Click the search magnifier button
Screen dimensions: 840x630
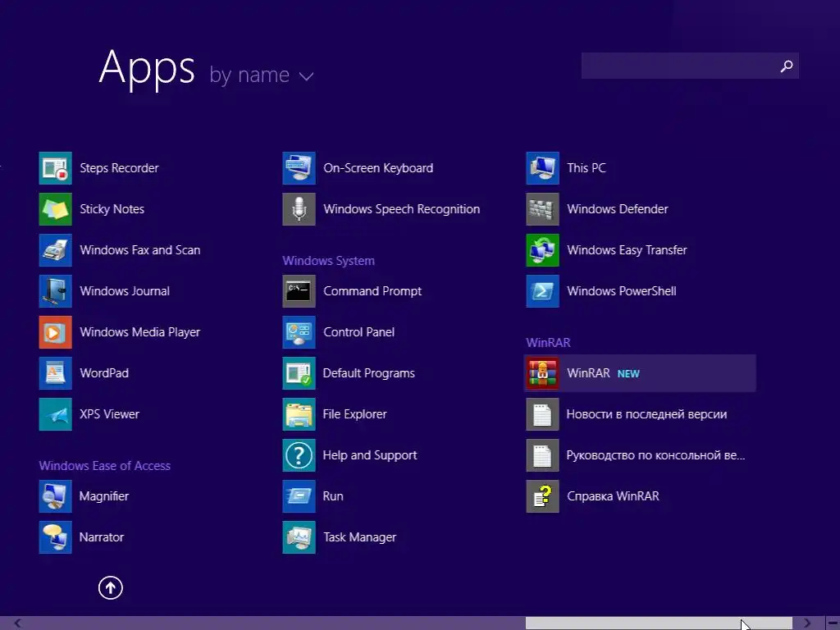tap(787, 66)
